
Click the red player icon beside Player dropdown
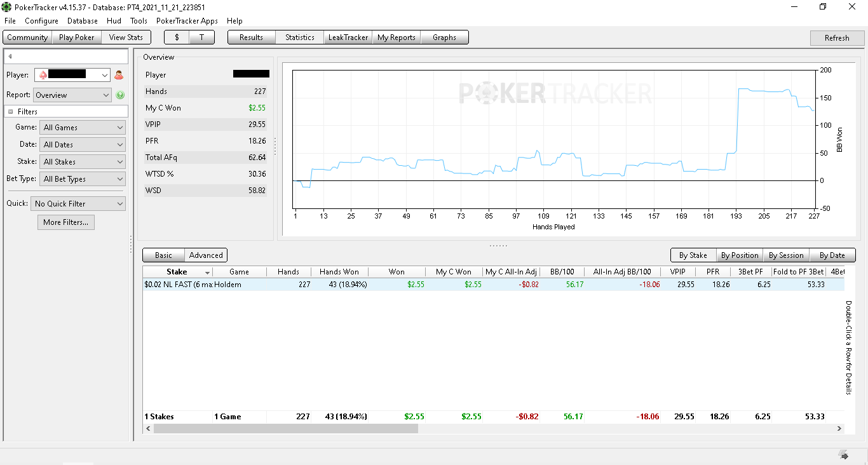click(x=119, y=75)
